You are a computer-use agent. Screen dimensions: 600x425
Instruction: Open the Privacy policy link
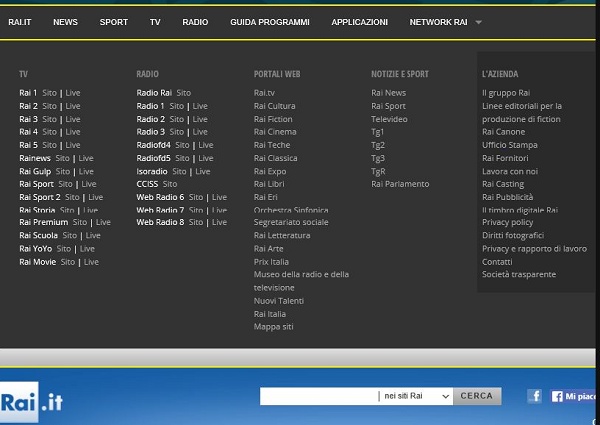(x=507, y=223)
